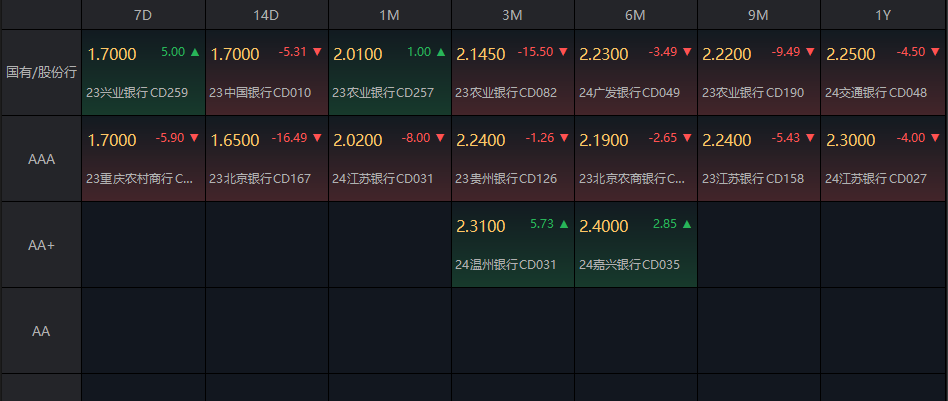The height and width of the screenshot is (401, 948).
Task: Click the red down arrow next to -15.50
Action: tap(563, 51)
